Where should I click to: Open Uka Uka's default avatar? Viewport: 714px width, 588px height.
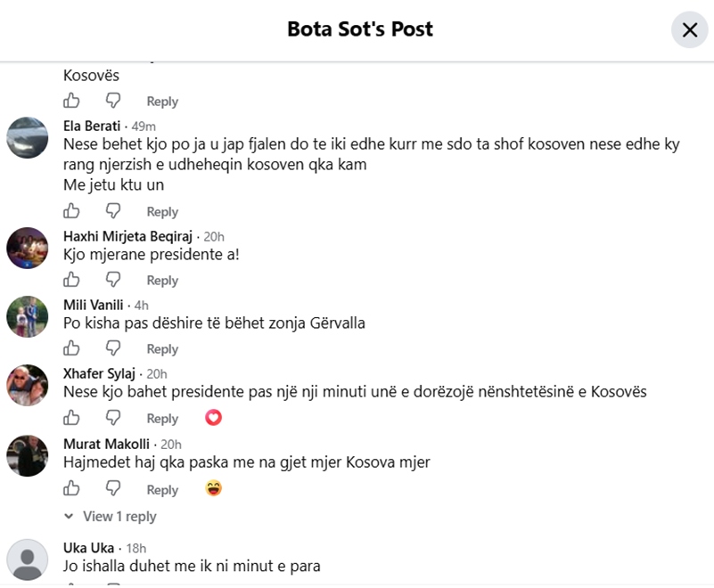pyautogui.click(x=28, y=559)
